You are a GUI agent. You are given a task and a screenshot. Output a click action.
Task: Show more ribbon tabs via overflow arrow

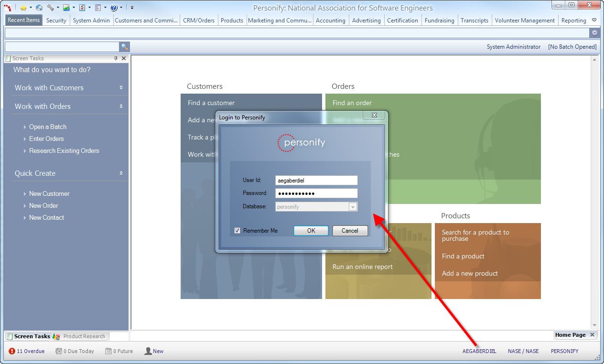[x=594, y=20]
